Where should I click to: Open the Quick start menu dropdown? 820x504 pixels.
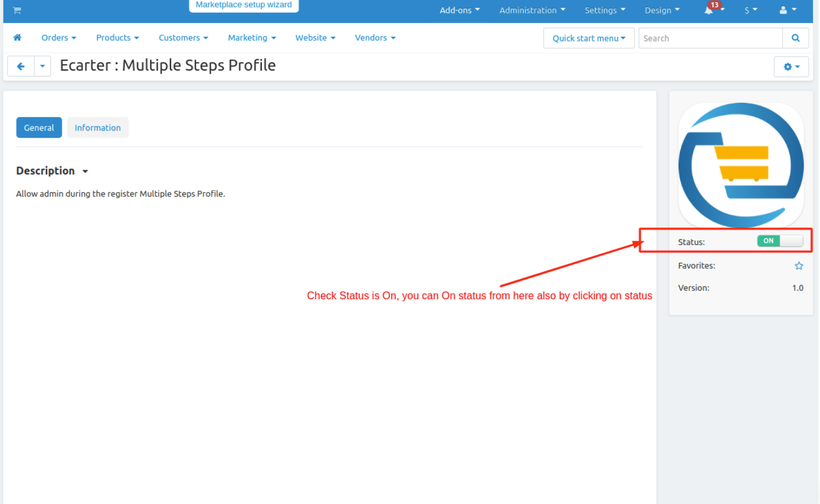[x=588, y=38]
